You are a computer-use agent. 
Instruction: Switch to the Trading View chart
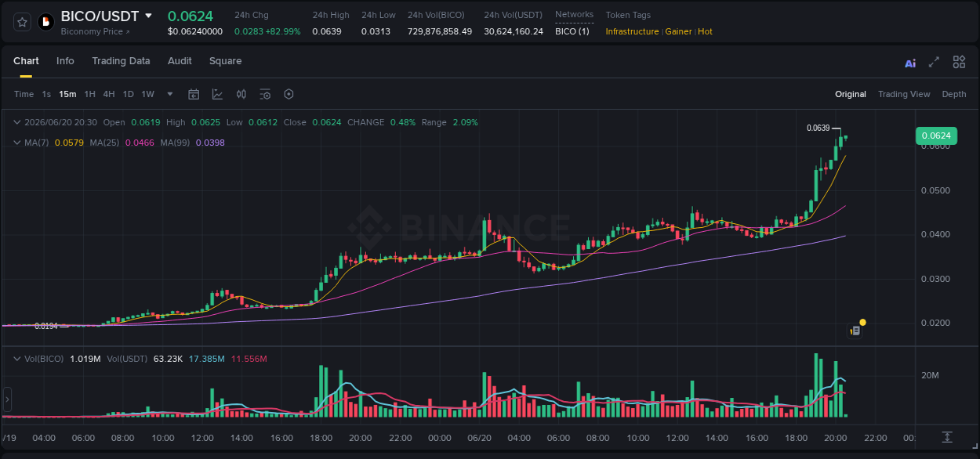904,94
